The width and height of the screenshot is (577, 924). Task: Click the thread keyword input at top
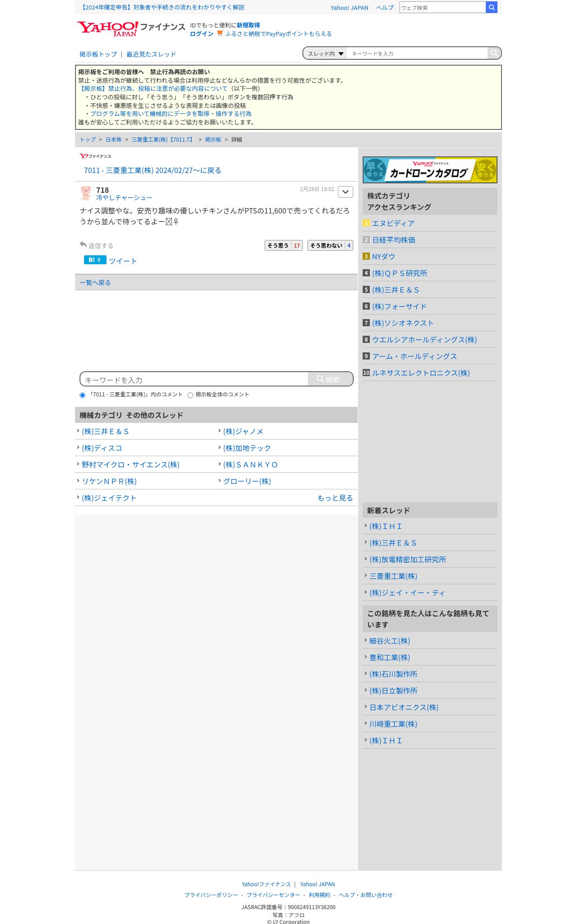click(417, 53)
